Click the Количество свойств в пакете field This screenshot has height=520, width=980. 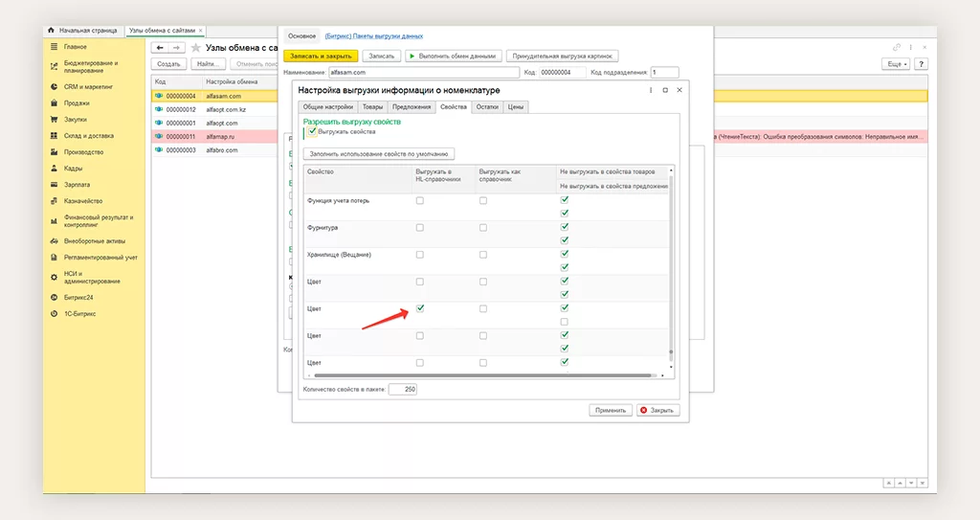pyautogui.click(x=402, y=390)
